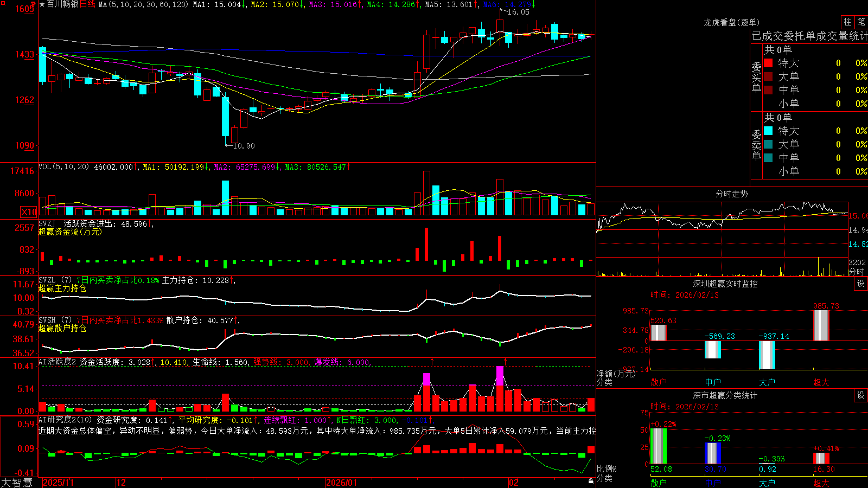Click the red question mark help icon
Image resolution: width=868 pixels, height=488 pixels.
tap(34, 4)
